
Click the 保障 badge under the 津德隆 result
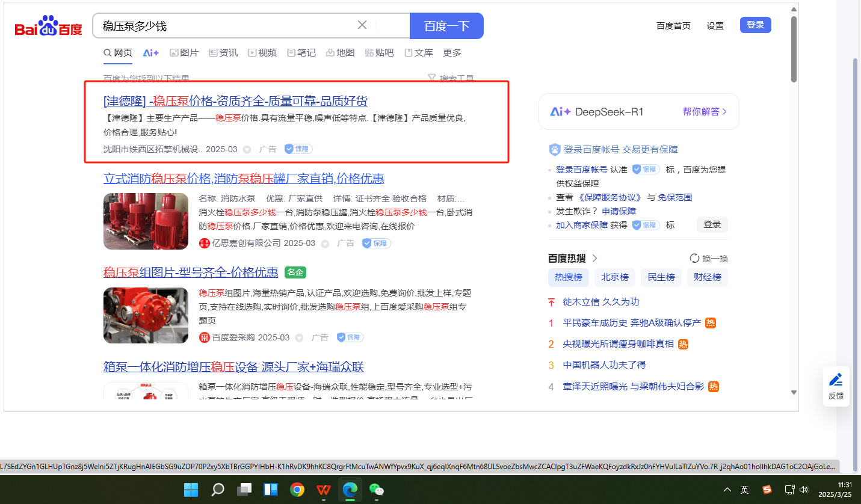click(298, 149)
